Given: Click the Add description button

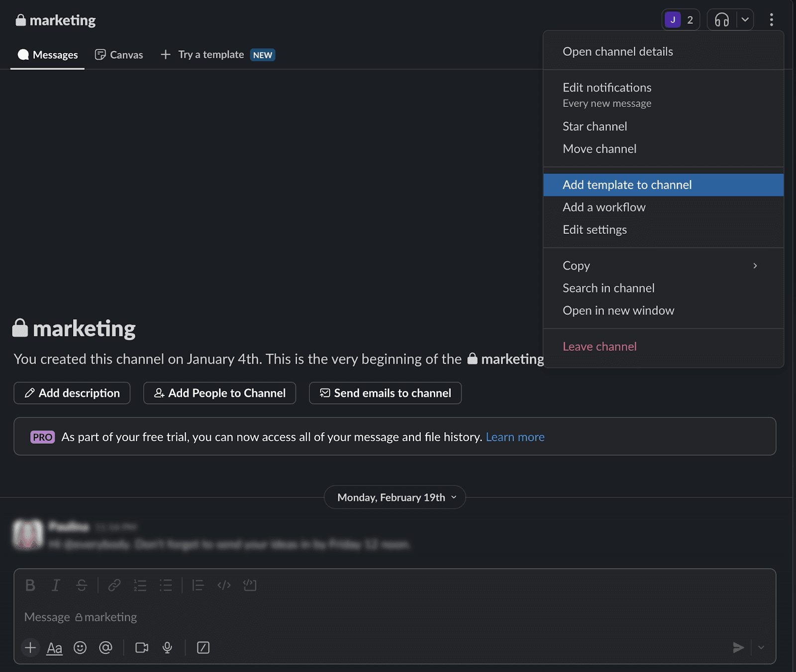Looking at the screenshot, I should (72, 393).
